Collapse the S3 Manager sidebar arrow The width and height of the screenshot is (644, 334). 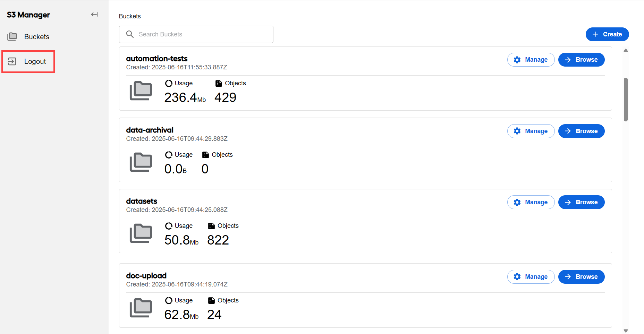click(x=94, y=15)
